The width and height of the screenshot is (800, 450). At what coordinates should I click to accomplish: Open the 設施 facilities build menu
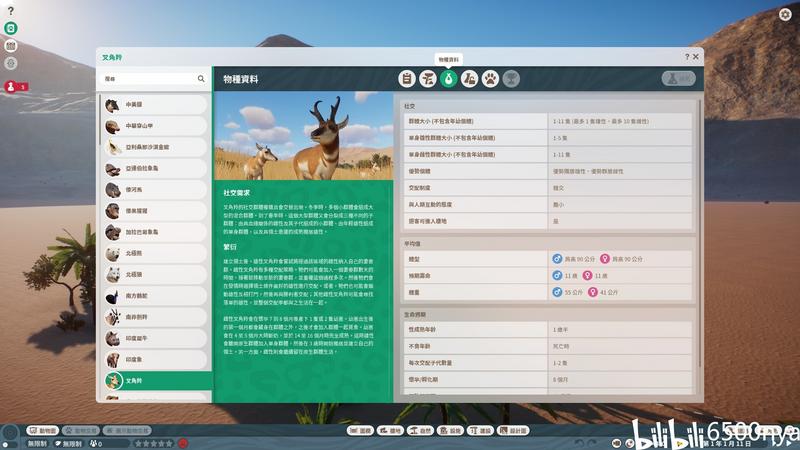(x=450, y=431)
